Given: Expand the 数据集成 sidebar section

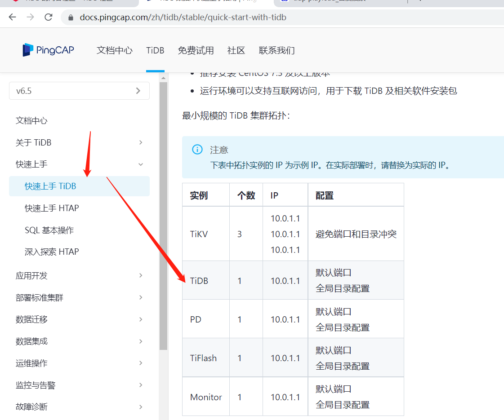Looking at the screenshot, I should [79, 341].
